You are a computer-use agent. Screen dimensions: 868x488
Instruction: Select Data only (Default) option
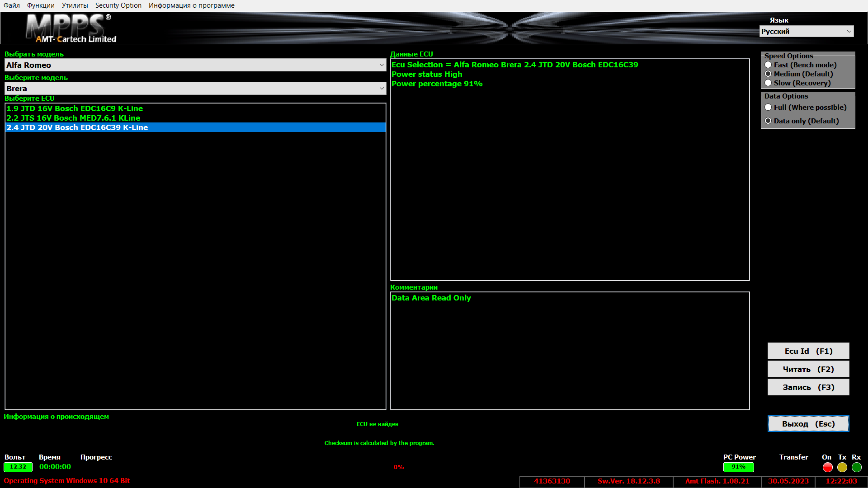coord(768,121)
